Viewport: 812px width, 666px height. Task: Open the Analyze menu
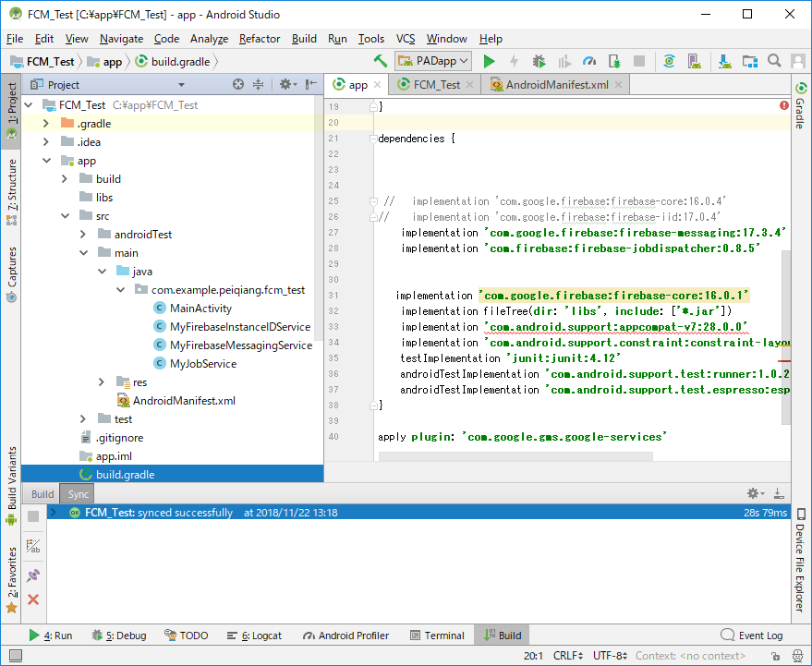click(209, 39)
